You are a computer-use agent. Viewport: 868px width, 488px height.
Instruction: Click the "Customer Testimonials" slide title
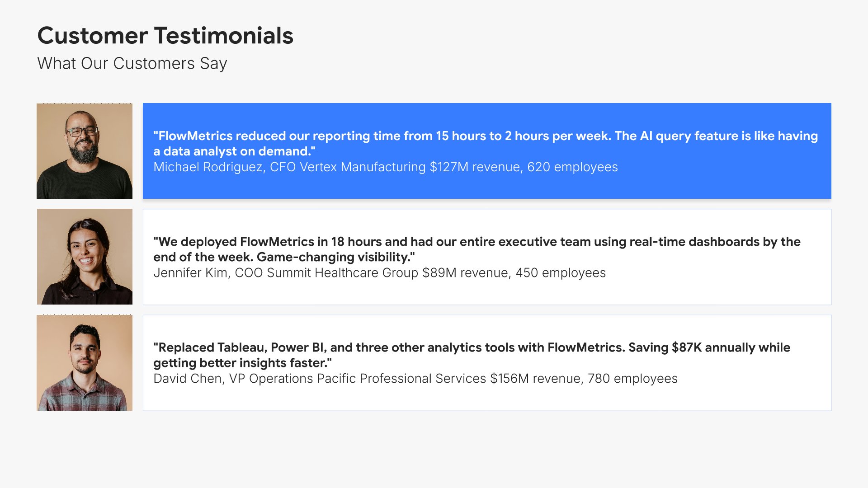165,36
